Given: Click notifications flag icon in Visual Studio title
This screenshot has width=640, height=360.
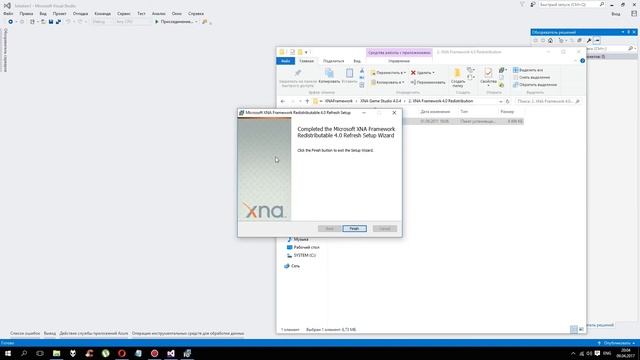Looking at the screenshot, I should point(522,4).
